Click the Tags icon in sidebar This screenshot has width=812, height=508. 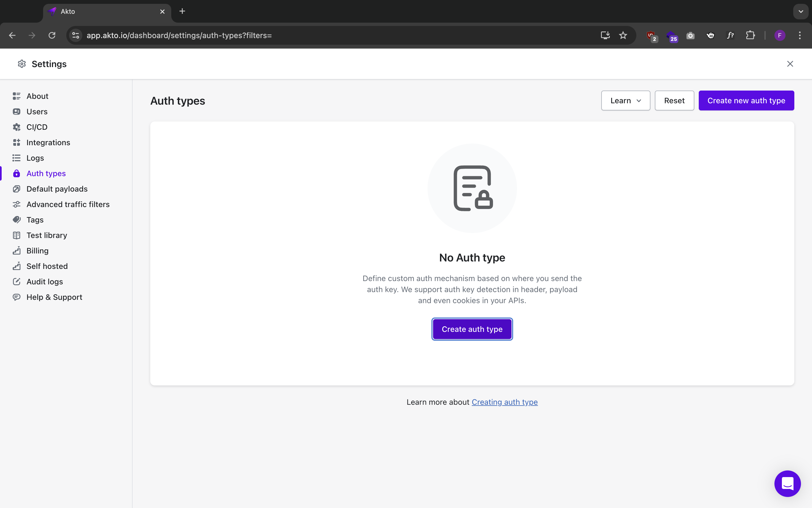pos(17,220)
